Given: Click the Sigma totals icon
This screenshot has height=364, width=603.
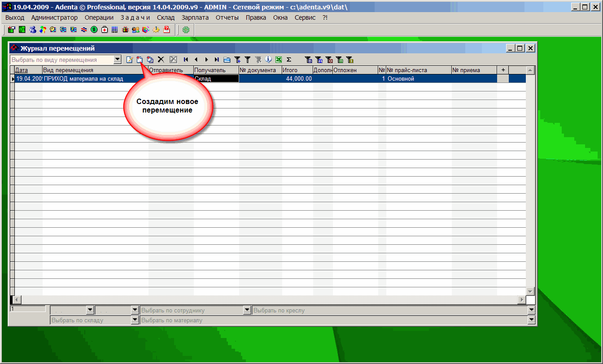Looking at the screenshot, I should pyautogui.click(x=289, y=60).
